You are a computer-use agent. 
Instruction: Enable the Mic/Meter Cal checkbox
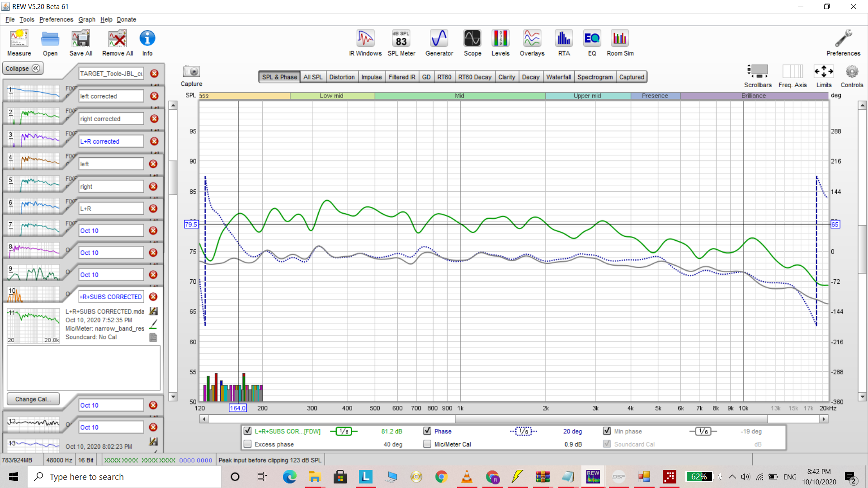tap(427, 444)
